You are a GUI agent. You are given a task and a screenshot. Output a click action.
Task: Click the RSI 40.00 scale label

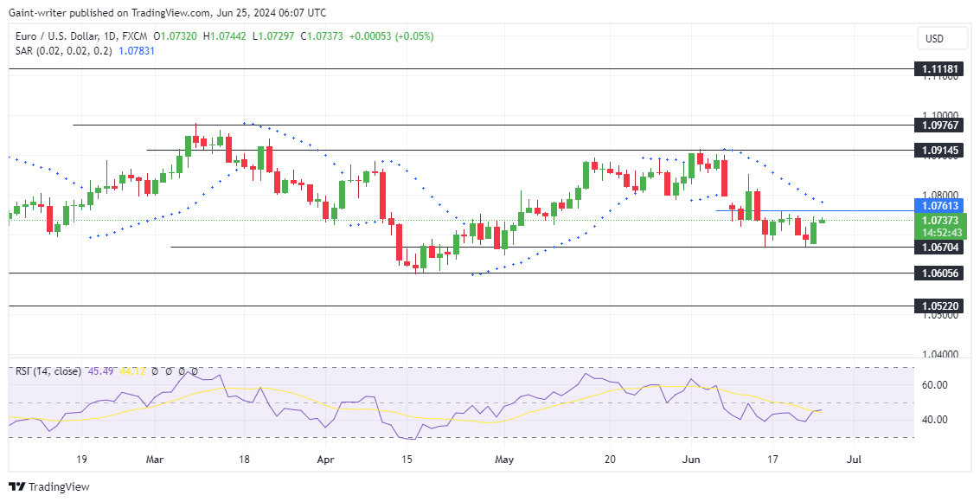point(935,420)
